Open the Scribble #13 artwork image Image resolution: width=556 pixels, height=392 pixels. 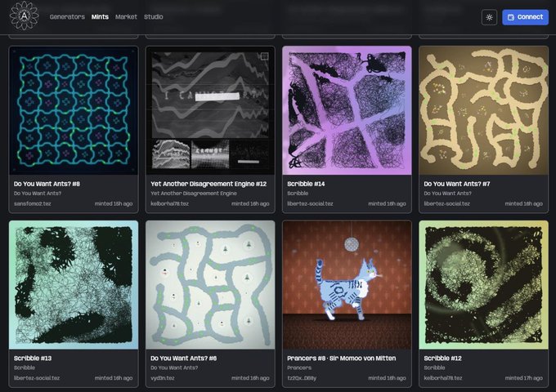74,285
